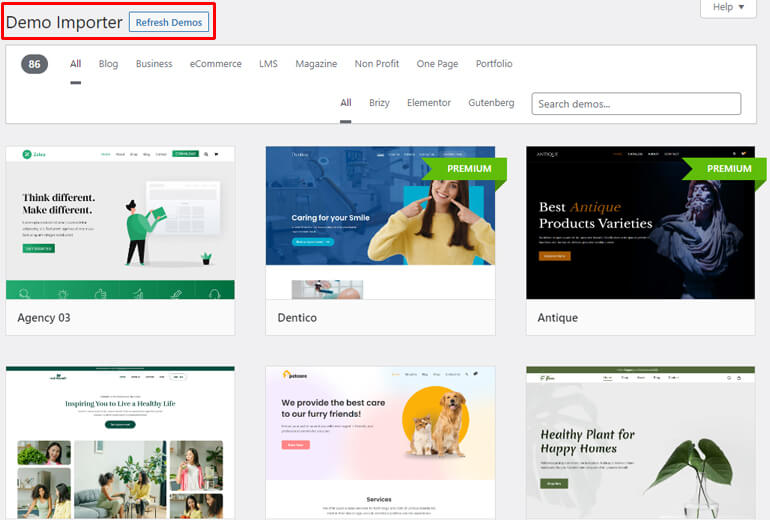Click the Search demos input field

[x=636, y=104]
